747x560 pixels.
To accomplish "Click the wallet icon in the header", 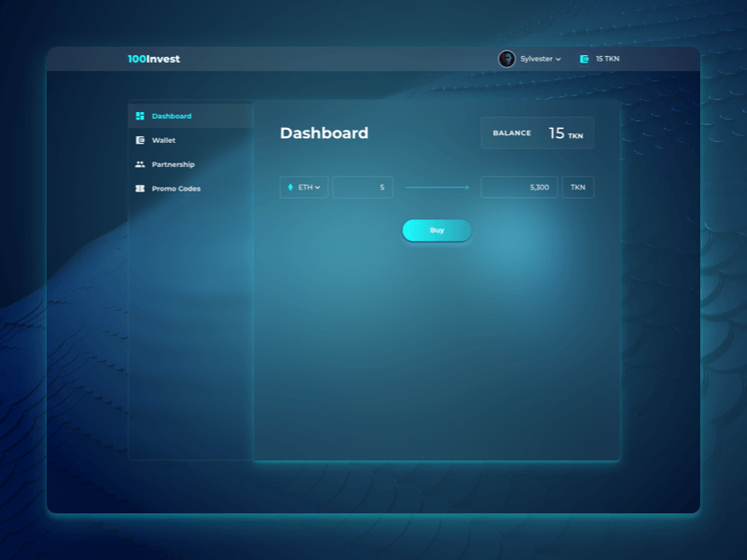I will (585, 59).
